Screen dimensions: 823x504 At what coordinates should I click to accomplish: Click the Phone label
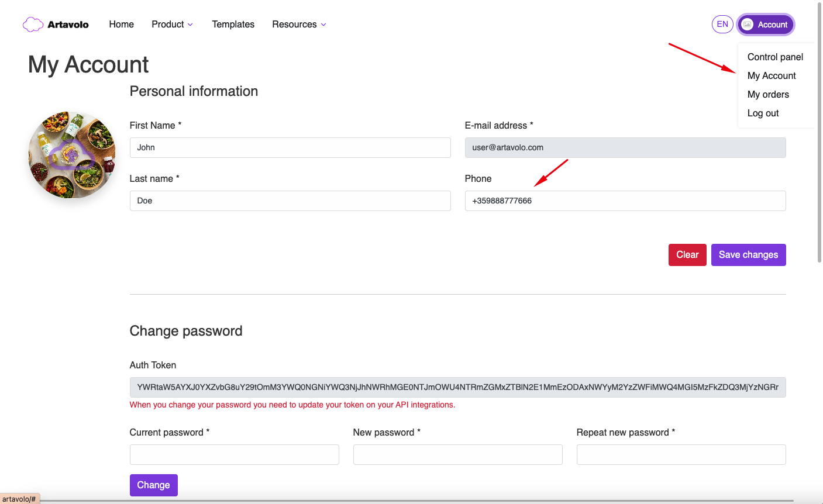click(478, 178)
